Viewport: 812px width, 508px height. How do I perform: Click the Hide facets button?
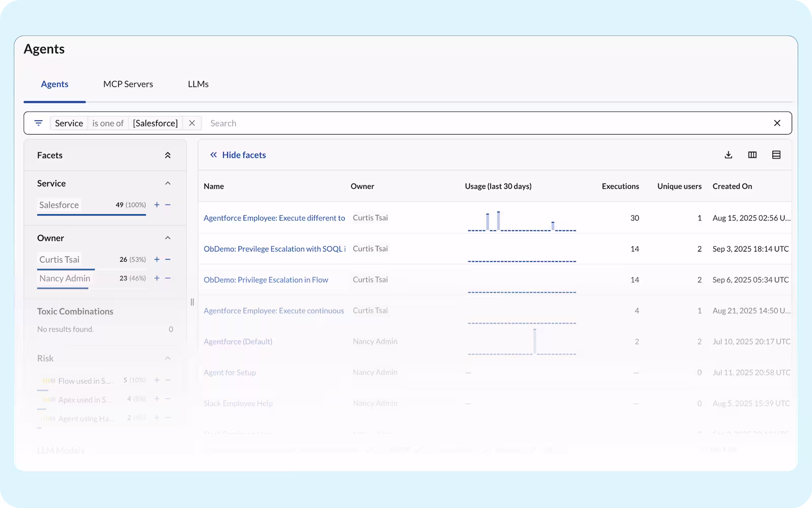point(237,154)
